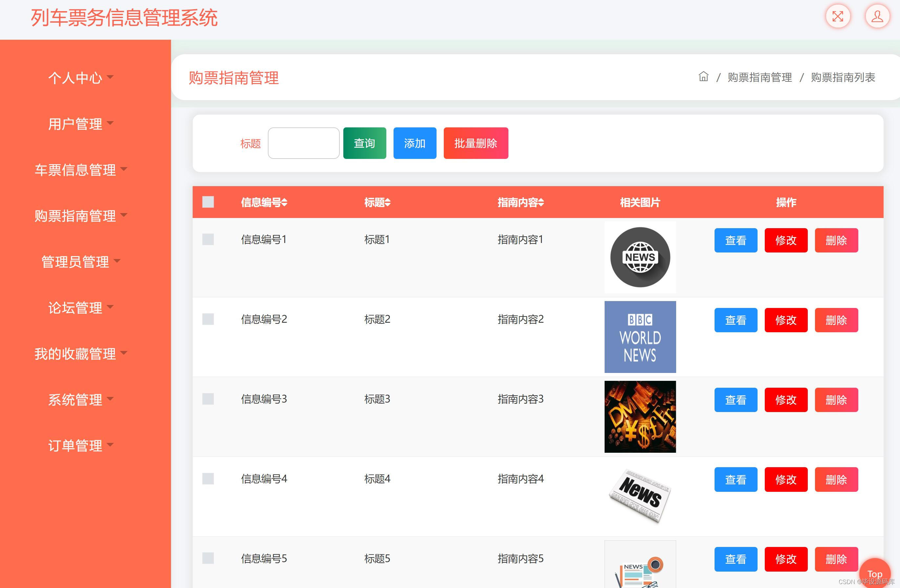Check the checkbox for 信息编号1 row
This screenshot has height=588, width=900.
[208, 239]
